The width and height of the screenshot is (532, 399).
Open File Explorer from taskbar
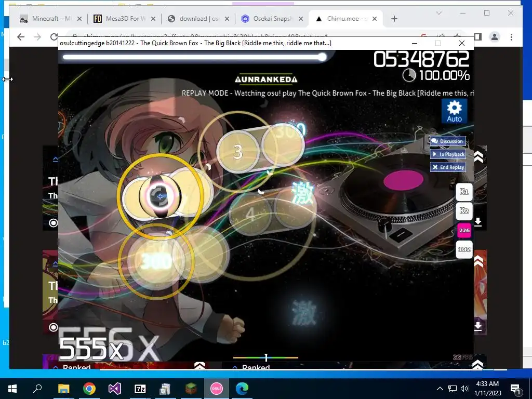click(63, 389)
